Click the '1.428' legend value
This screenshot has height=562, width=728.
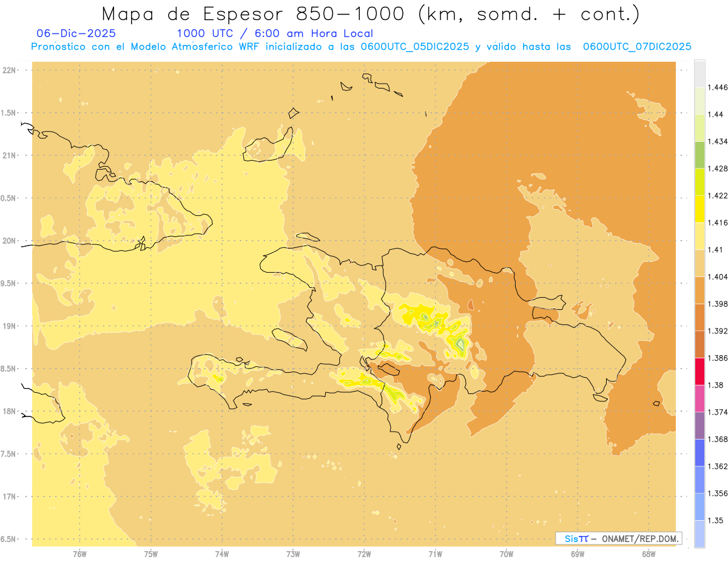[717, 169]
